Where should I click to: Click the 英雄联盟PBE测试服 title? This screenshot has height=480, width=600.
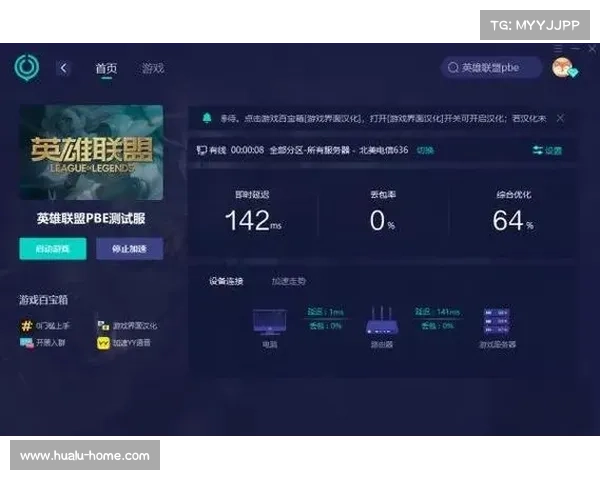point(91,219)
